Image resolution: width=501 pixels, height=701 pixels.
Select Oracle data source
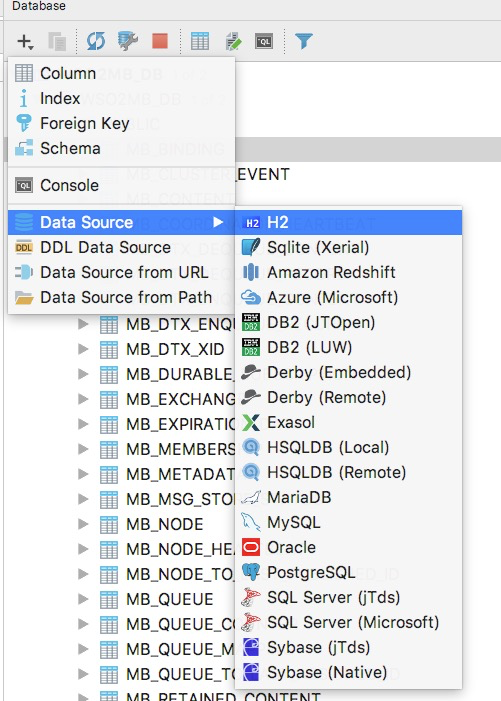pyautogui.click(x=348, y=548)
